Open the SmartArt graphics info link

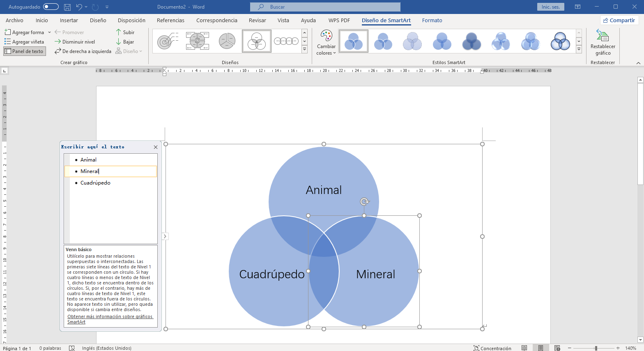(x=110, y=319)
